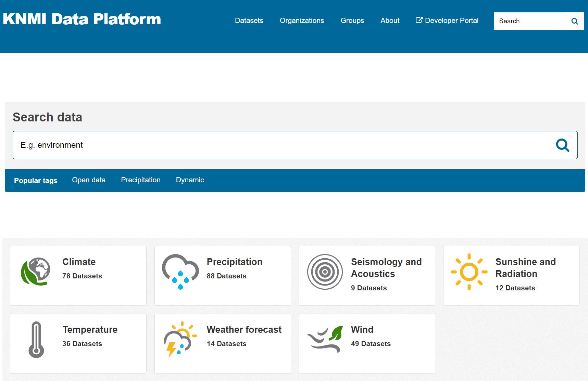Select the Open data popular tag
This screenshot has height=381, width=588.
pos(89,180)
